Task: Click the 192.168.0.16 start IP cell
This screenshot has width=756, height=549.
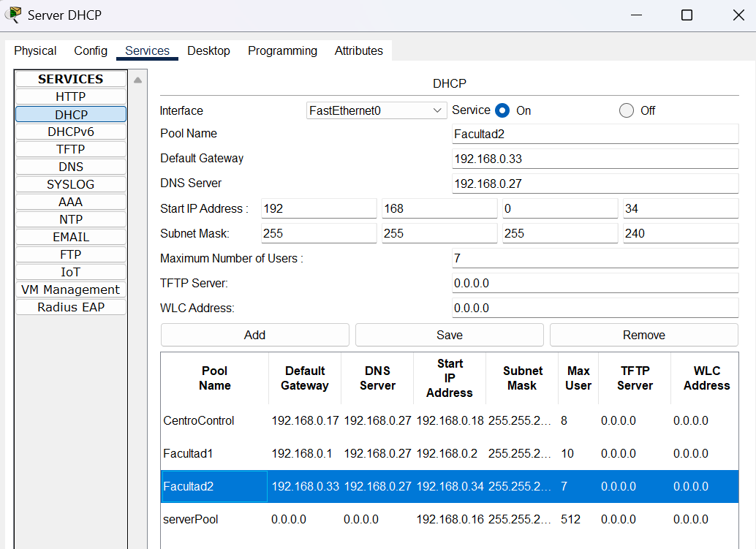Action: click(450, 519)
